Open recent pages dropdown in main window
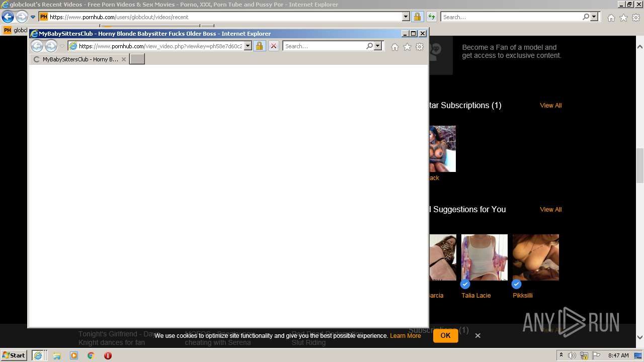 33,17
